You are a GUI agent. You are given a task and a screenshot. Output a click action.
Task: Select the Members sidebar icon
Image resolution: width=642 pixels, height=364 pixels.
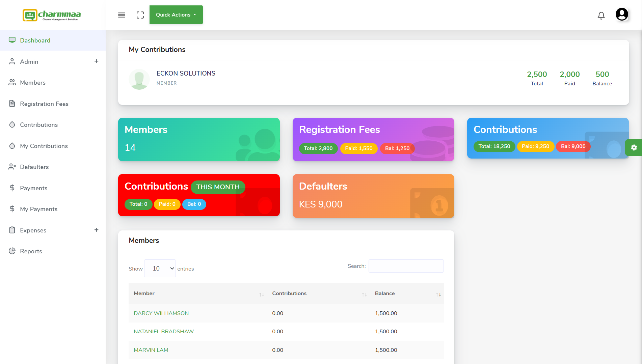12,82
